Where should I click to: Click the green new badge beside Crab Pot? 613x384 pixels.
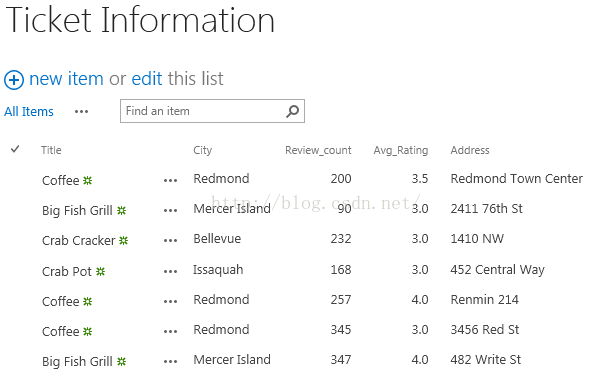point(100,271)
